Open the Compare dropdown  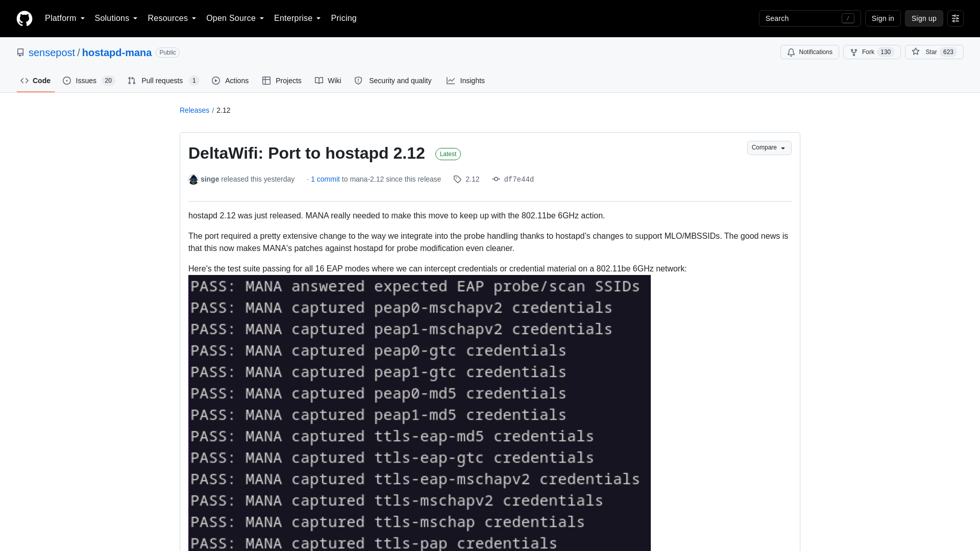coord(769,148)
